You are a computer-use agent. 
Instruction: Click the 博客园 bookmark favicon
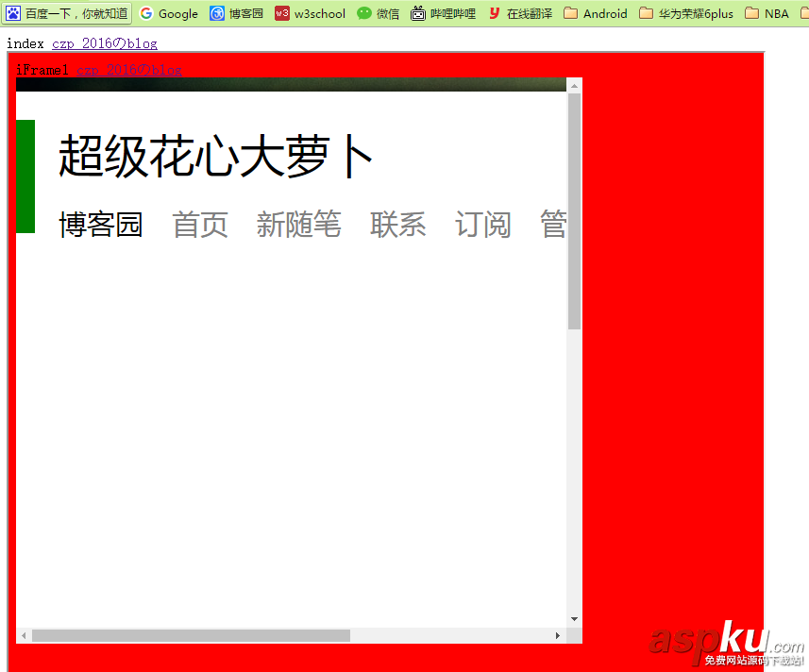pyautogui.click(x=215, y=13)
